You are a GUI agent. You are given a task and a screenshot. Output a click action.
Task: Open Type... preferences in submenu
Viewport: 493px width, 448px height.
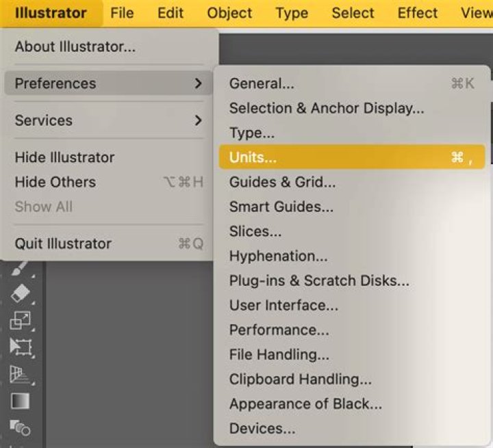click(352, 133)
